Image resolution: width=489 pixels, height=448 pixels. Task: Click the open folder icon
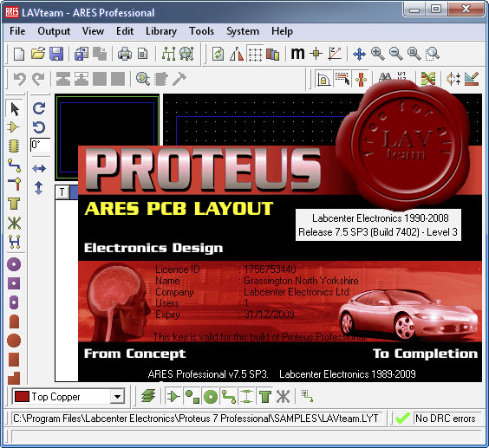pyautogui.click(x=38, y=54)
